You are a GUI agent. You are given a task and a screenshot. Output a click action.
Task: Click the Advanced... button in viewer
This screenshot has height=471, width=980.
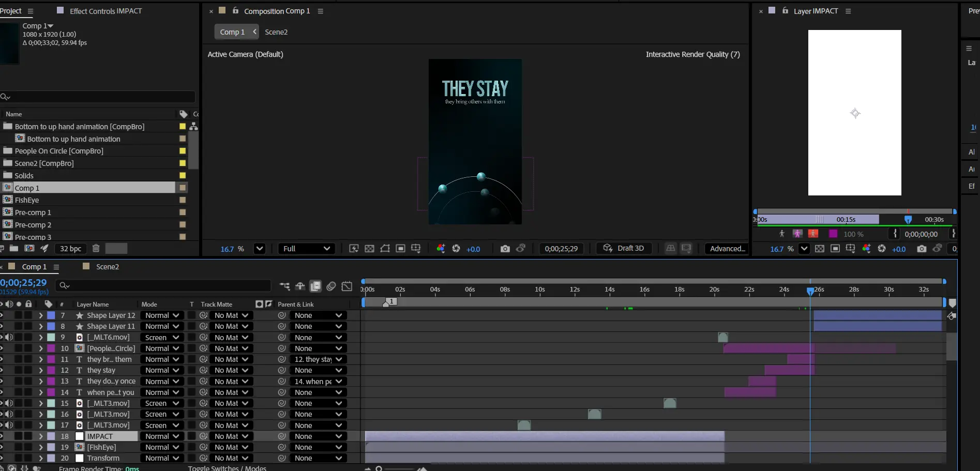(x=727, y=249)
